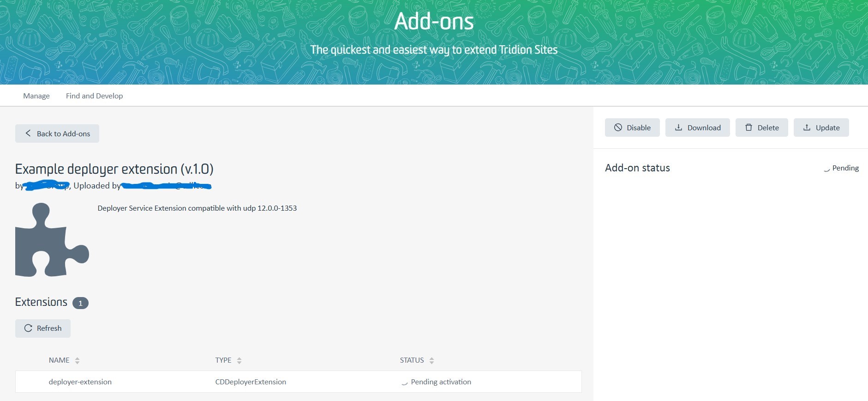Refresh the extensions list
The height and width of the screenshot is (401, 868).
[43, 328]
